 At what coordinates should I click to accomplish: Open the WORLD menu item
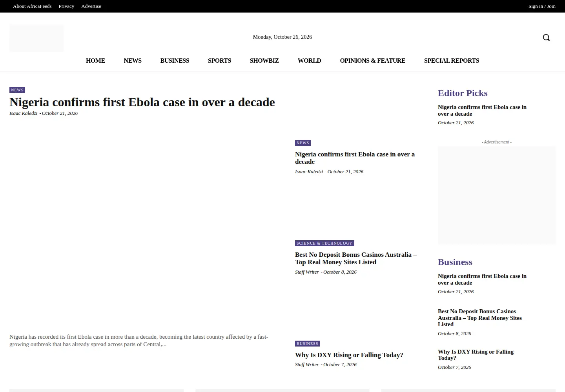coord(309,61)
